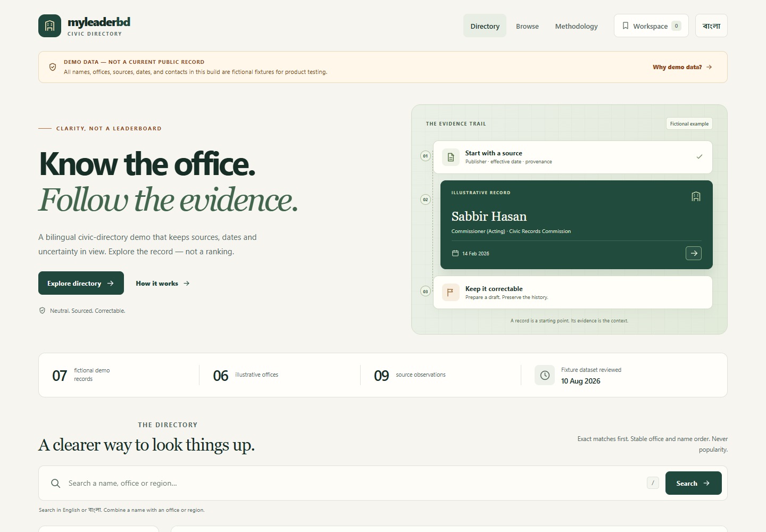Click the calendar icon beside 14 Feb 2026
This screenshot has height=532, width=766.
point(455,253)
